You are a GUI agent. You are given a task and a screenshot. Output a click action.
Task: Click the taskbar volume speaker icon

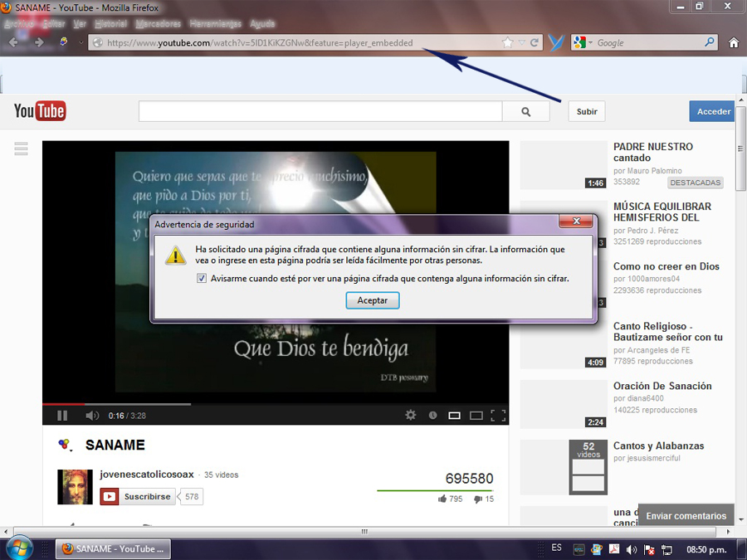[632, 549]
